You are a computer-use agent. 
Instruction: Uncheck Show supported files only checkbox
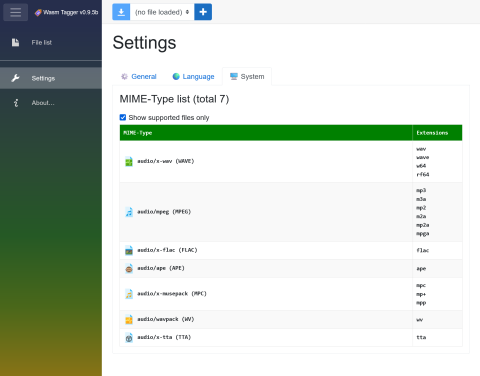[x=123, y=117]
